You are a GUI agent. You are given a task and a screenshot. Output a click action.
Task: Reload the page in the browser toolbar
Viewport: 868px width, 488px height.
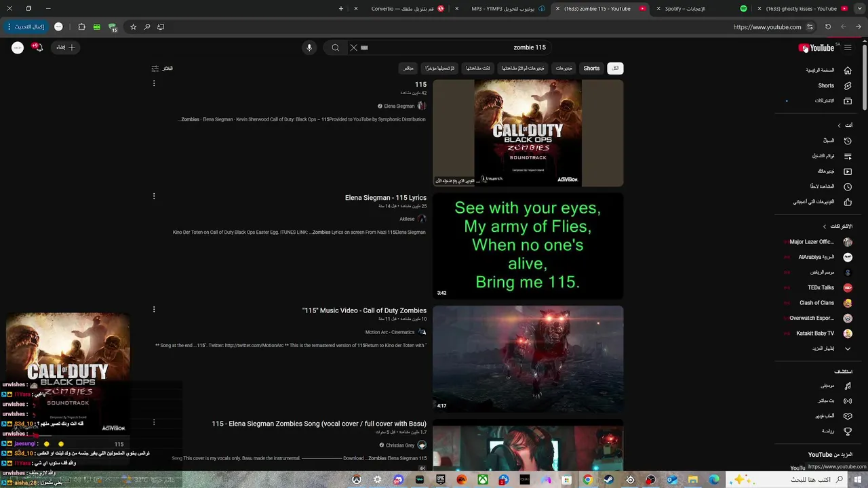(828, 27)
